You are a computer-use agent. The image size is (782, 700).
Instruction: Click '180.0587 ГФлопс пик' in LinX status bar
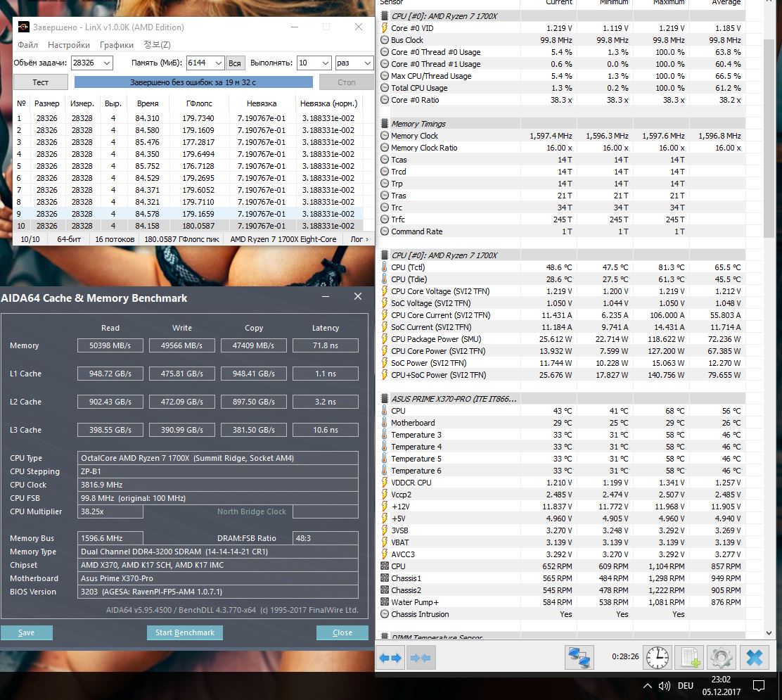click(181, 239)
